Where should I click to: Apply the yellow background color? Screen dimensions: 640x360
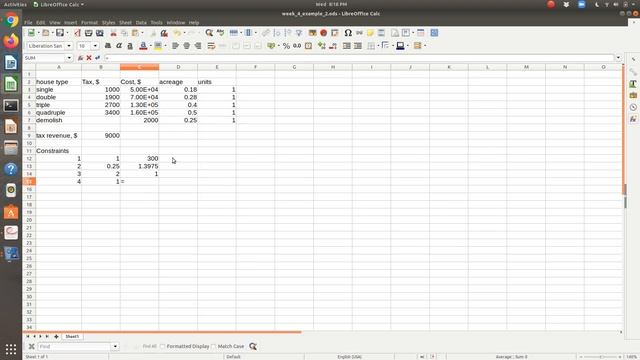click(x=158, y=46)
